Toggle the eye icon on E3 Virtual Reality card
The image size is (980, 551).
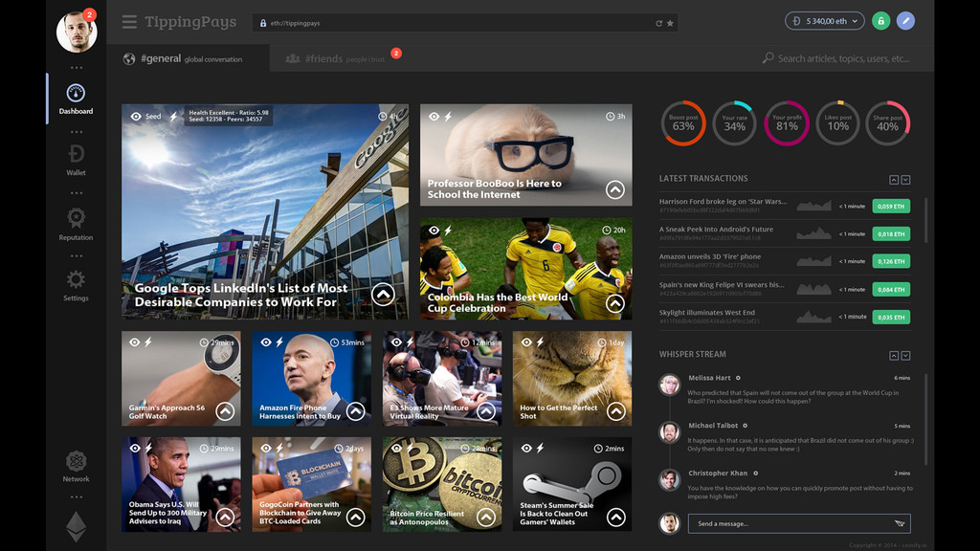pos(396,342)
